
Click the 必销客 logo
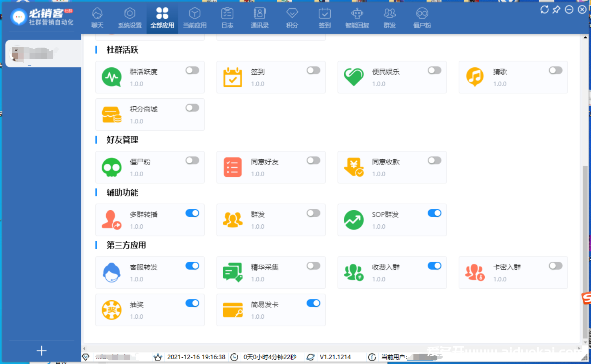click(42, 17)
